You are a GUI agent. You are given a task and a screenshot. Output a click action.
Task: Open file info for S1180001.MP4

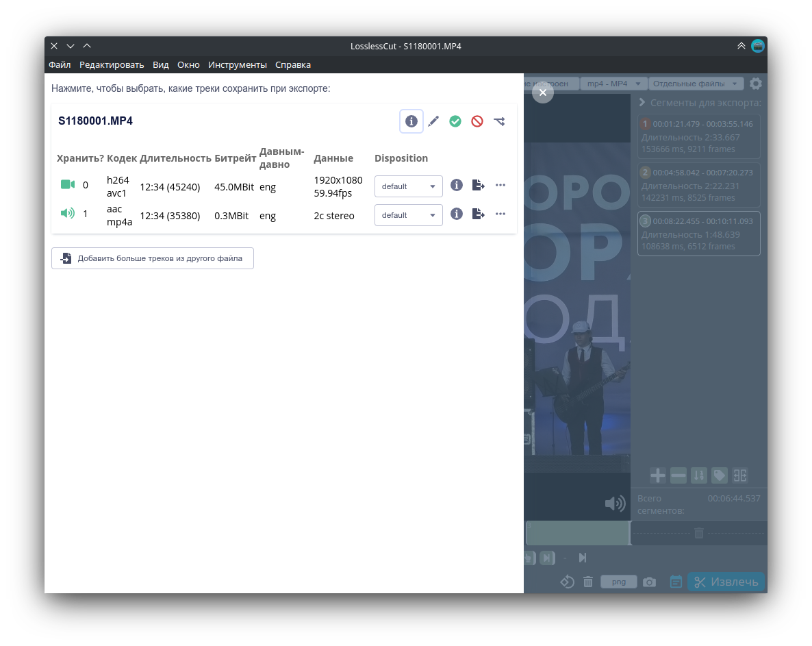(x=411, y=121)
